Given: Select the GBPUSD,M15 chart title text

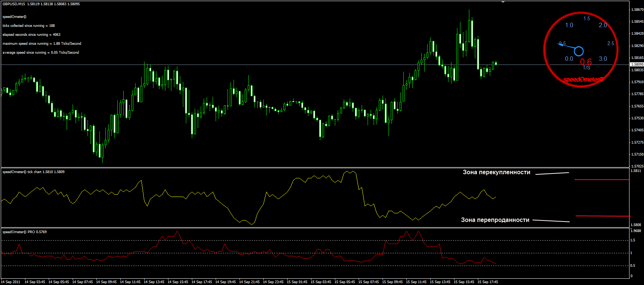Looking at the screenshot, I should pos(14,4).
